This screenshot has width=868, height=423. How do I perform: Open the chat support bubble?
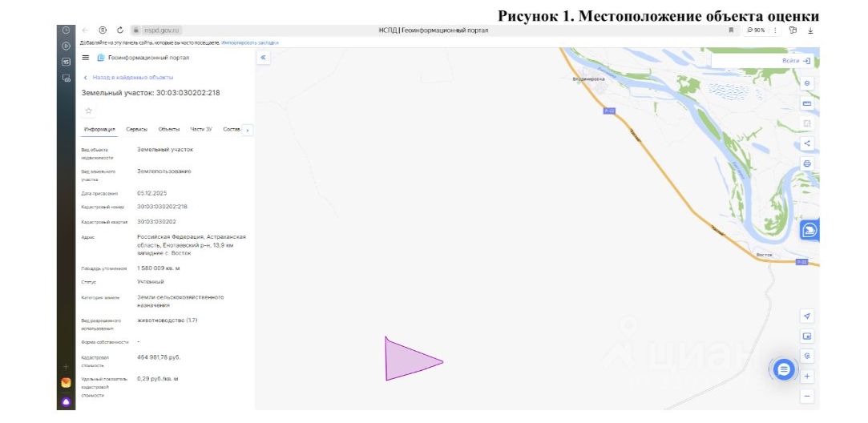(x=783, y=369)
